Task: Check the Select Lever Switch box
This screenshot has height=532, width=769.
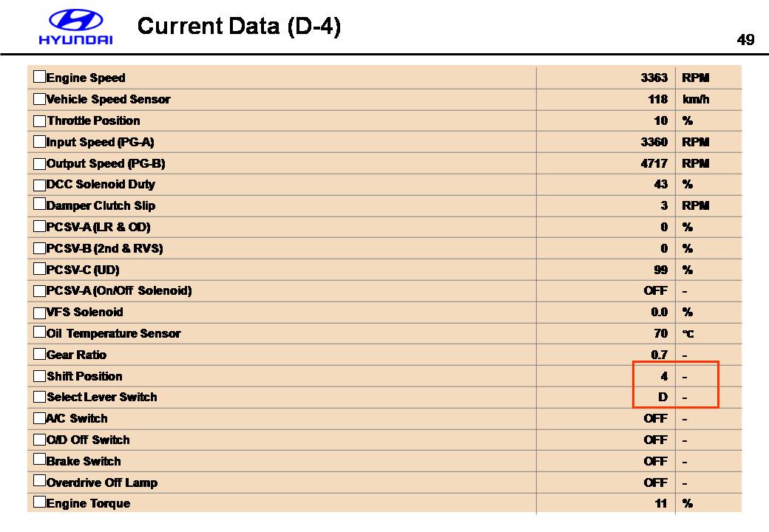Action: click(39, 396)
